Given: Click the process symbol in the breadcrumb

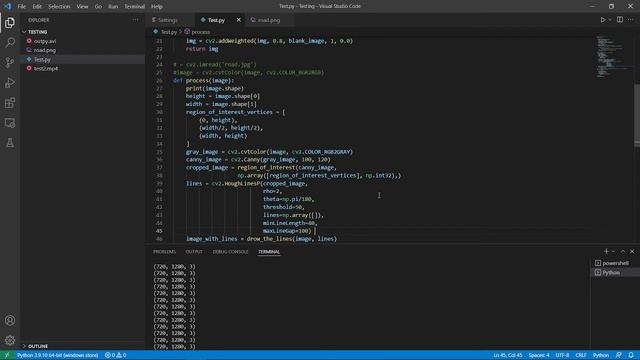Looking at the screenshot, I should (x=200, y=32).
